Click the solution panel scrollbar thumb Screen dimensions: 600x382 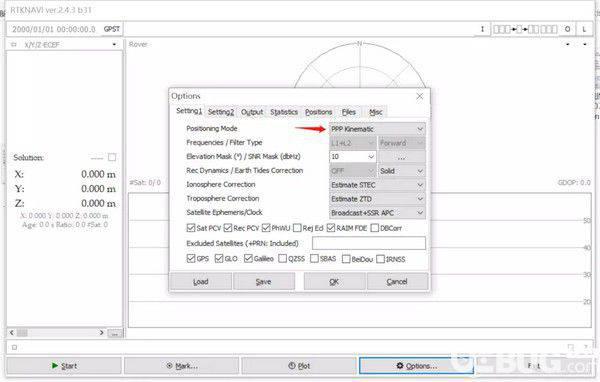click(x=22, y=333)
